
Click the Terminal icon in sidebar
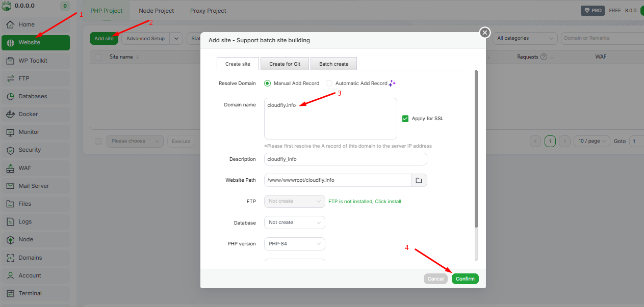[x=10, y=293]
